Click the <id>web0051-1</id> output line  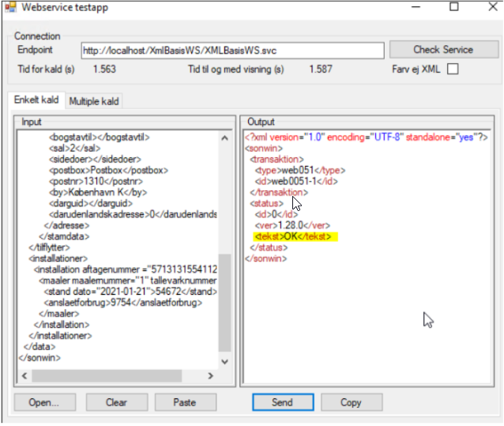click(x=296, y=181)
